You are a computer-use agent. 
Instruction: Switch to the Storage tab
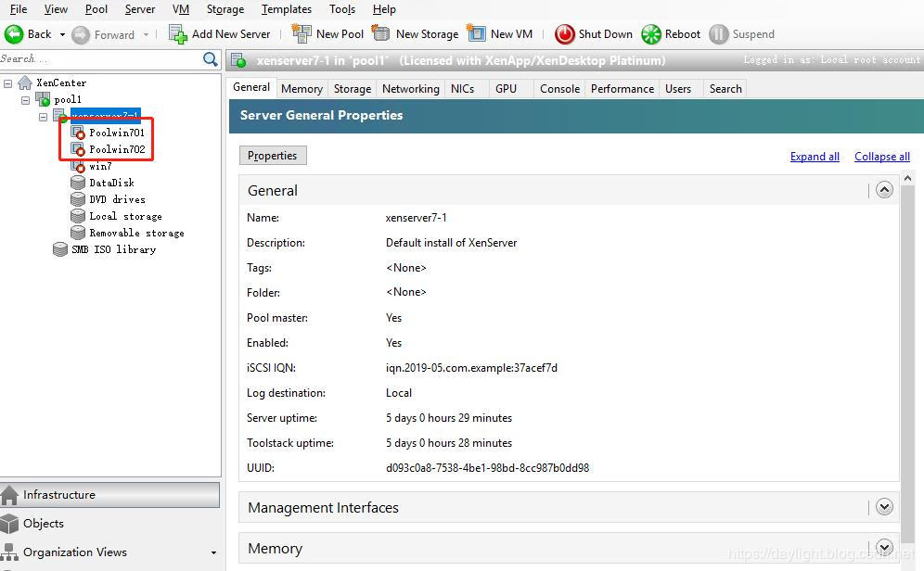click(353, 88)
